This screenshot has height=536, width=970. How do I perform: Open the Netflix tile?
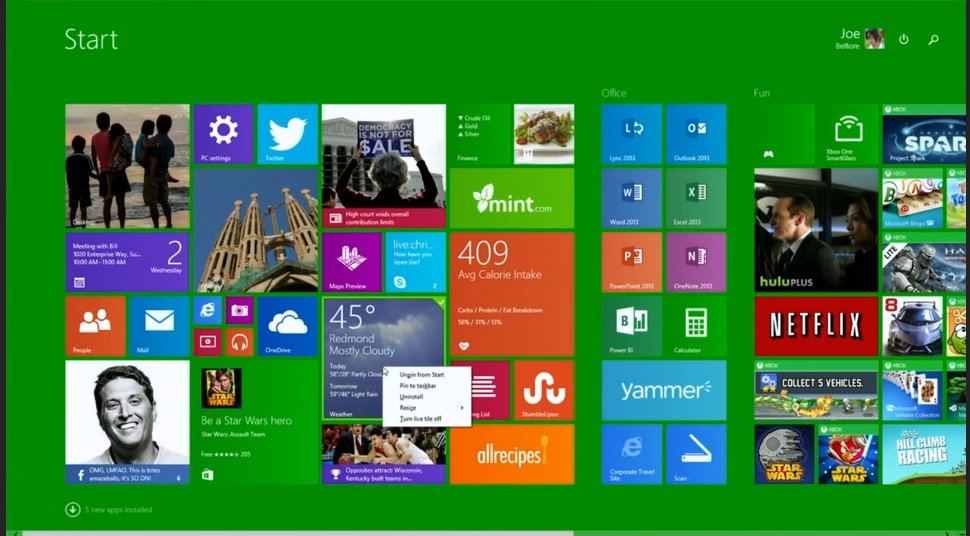(x=816, y=326)
